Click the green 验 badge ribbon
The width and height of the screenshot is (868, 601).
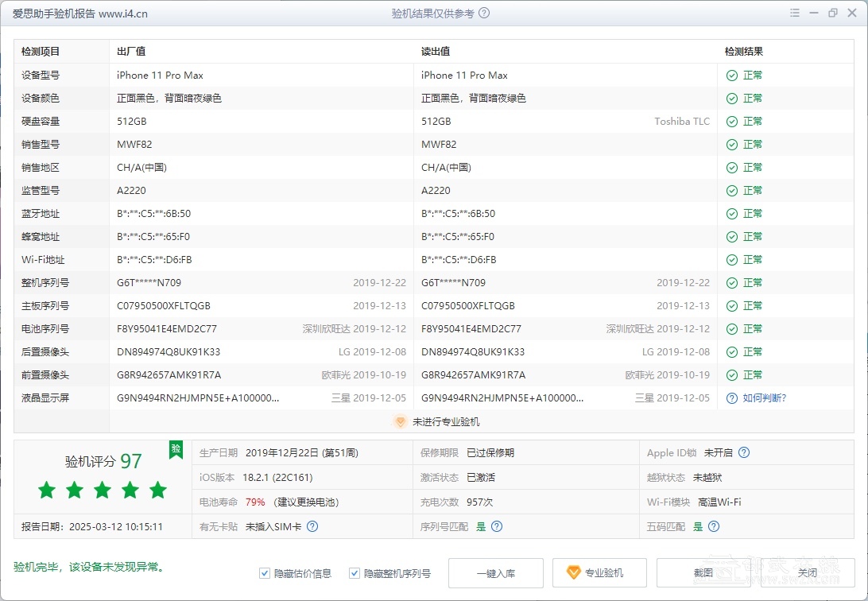tap(176, 449)
